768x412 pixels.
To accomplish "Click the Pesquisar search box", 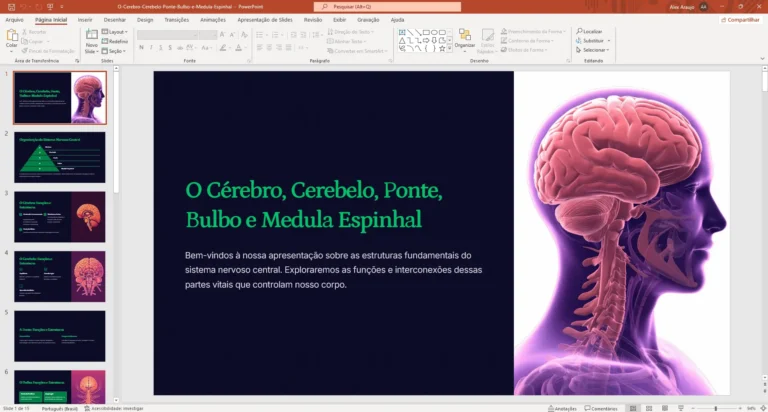I will 387,7.
